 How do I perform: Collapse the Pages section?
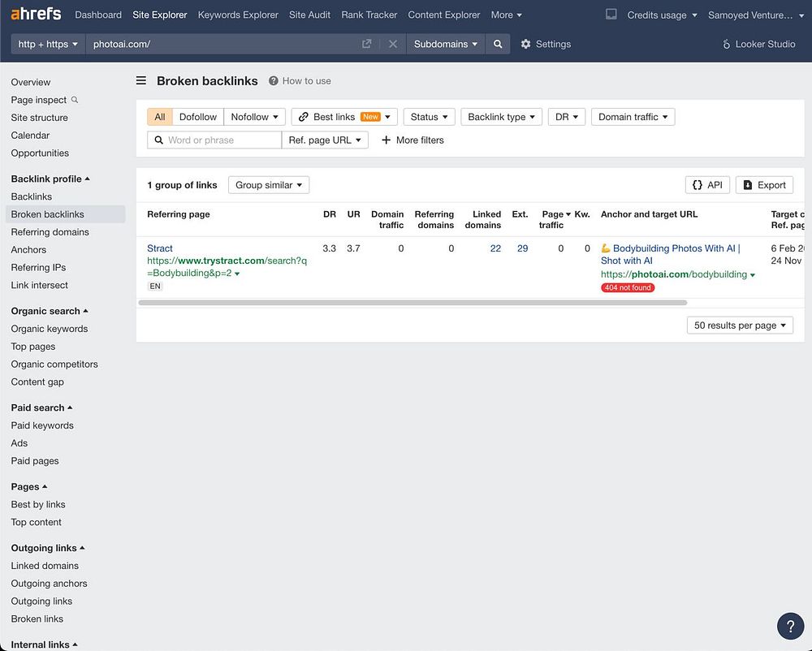click(x=29, y=486)
